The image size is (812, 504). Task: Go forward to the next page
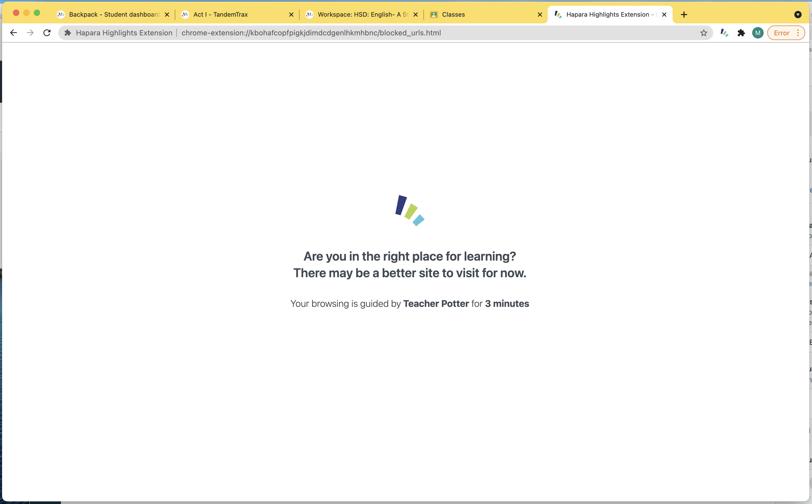30,33
